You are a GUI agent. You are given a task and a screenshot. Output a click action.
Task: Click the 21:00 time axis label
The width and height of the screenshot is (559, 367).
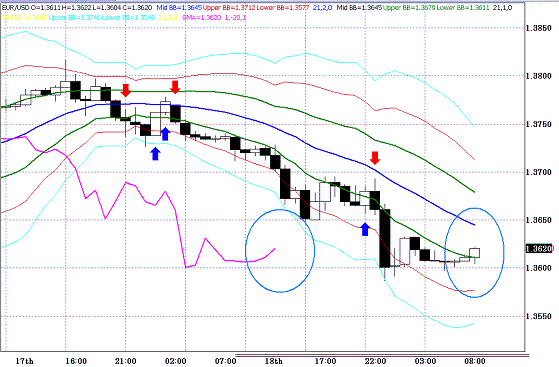(125, 361)
